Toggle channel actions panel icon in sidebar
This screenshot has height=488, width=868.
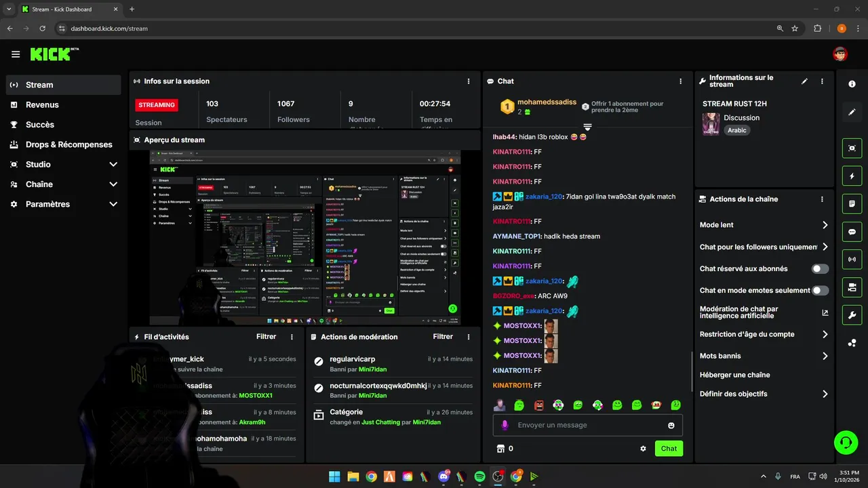[x=852, y=287]
